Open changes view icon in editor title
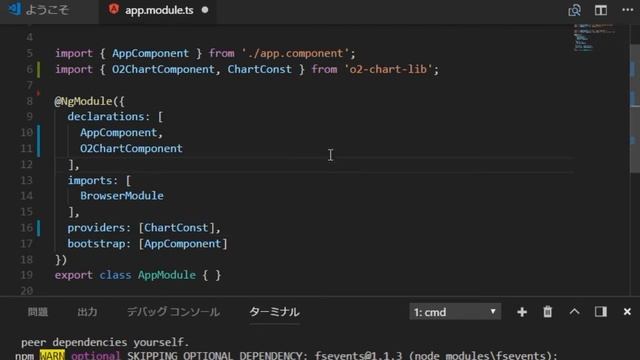Screen dimensions: 640x360 (574, 10)
